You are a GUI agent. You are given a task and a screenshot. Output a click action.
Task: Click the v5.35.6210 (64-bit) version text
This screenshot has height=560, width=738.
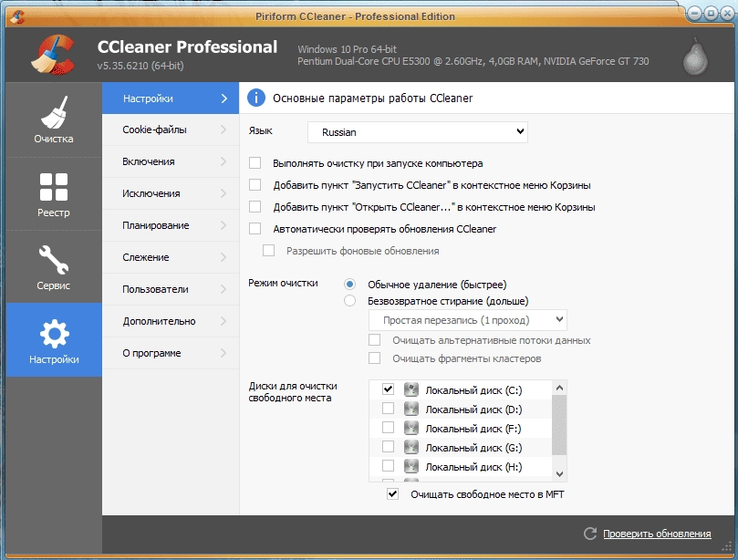click(x=140, y=66)
